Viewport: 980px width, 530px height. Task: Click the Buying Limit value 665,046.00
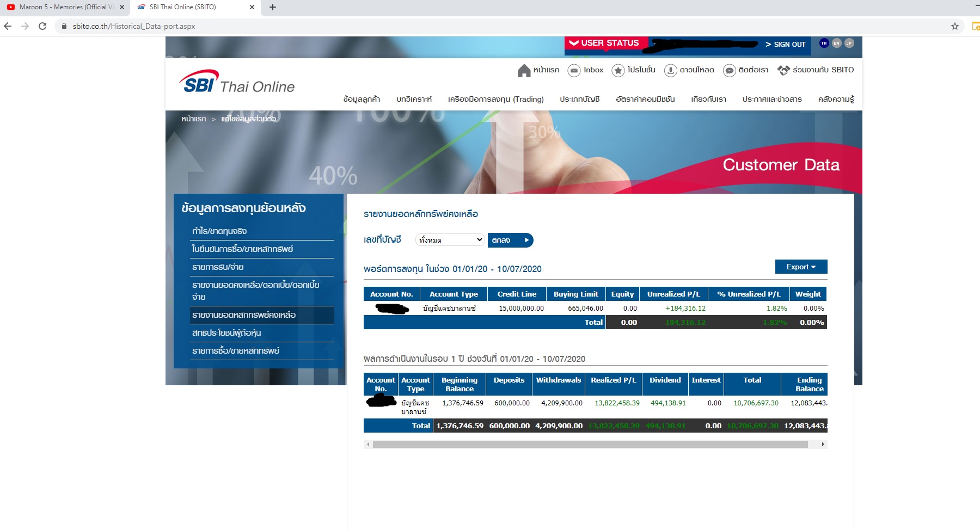pos(585,309)
